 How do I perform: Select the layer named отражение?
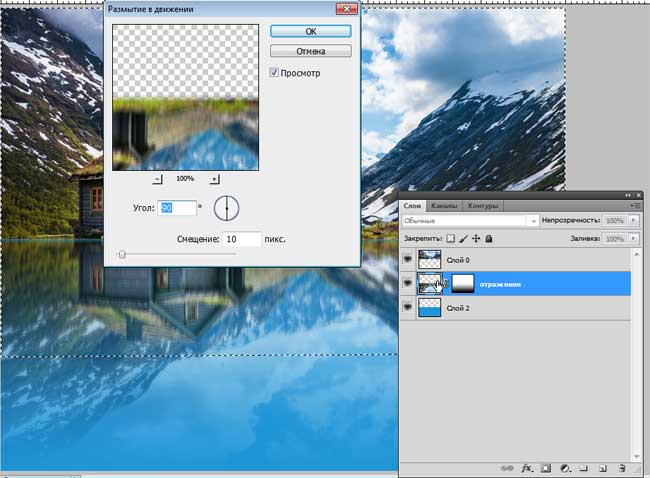[500, 284]
